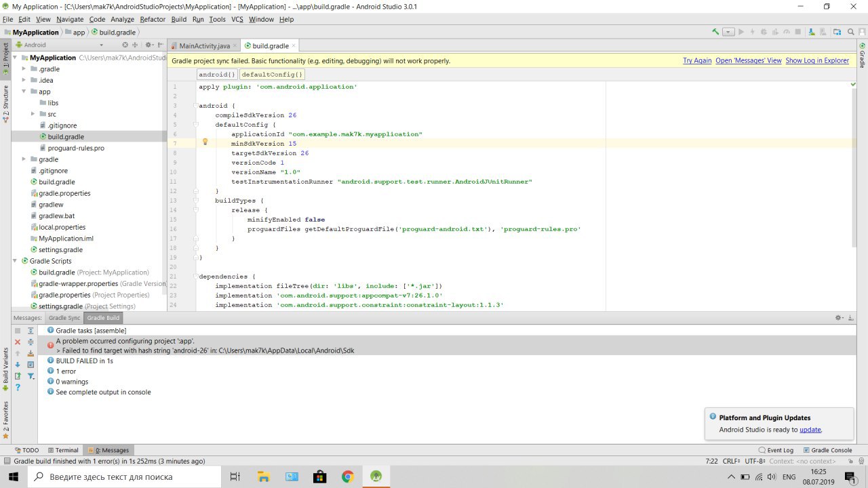Screen dimensions: 868x488
Task: Collapse the app folder
Action: [24, 91]
